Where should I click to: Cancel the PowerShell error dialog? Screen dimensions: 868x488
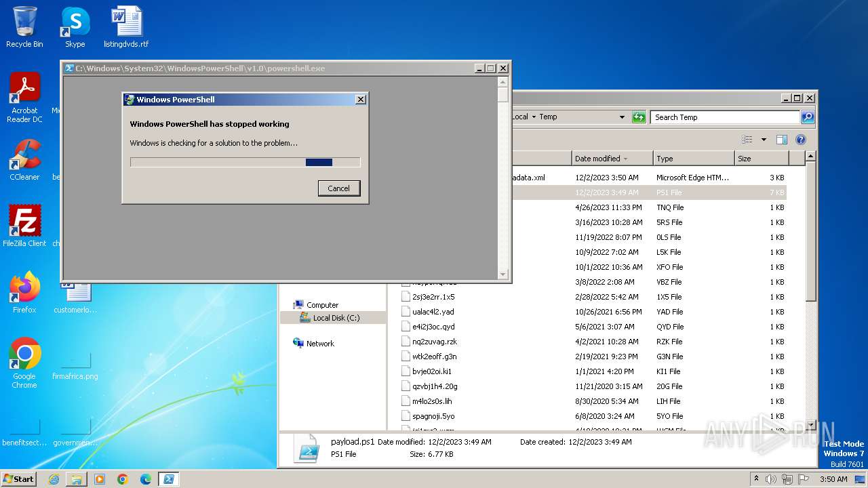(339, 188)
